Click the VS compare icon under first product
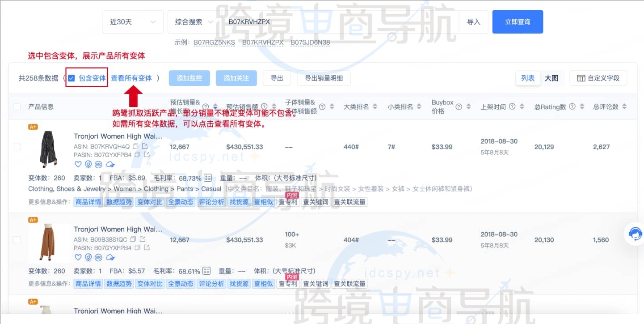The image size is (644, 324). (99, 165)
